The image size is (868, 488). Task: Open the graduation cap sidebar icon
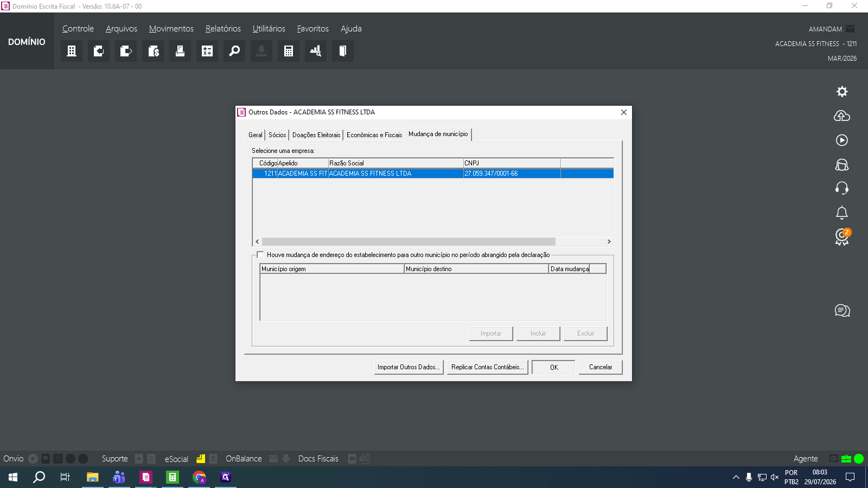click(842, 165)
